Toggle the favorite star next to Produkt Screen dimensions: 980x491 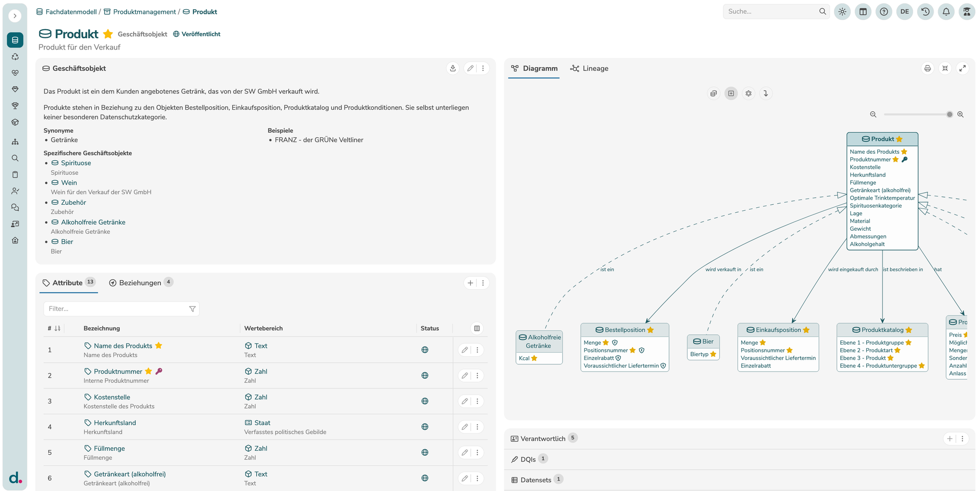click(x=108, y=34)
